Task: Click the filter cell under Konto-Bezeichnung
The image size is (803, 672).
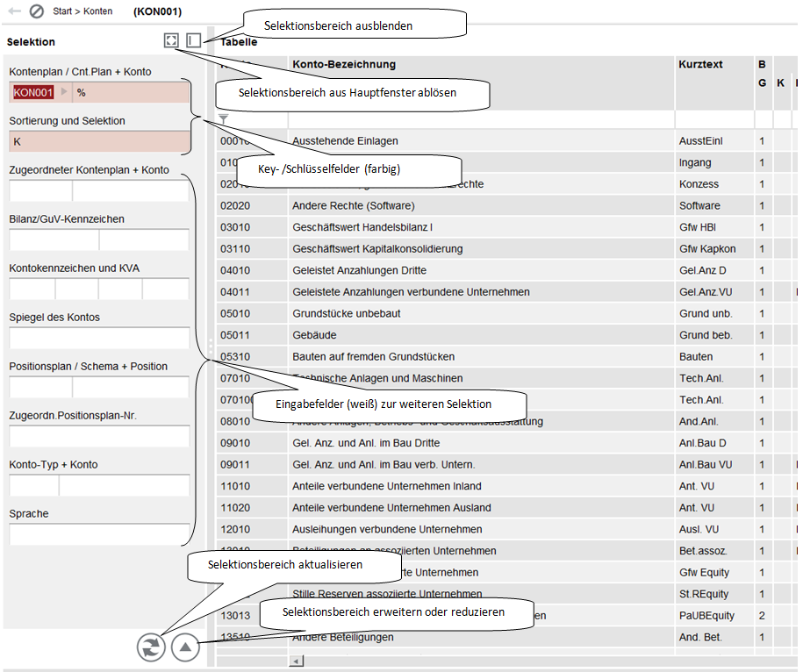Action: pyautogui.click(x=482, y=120)
